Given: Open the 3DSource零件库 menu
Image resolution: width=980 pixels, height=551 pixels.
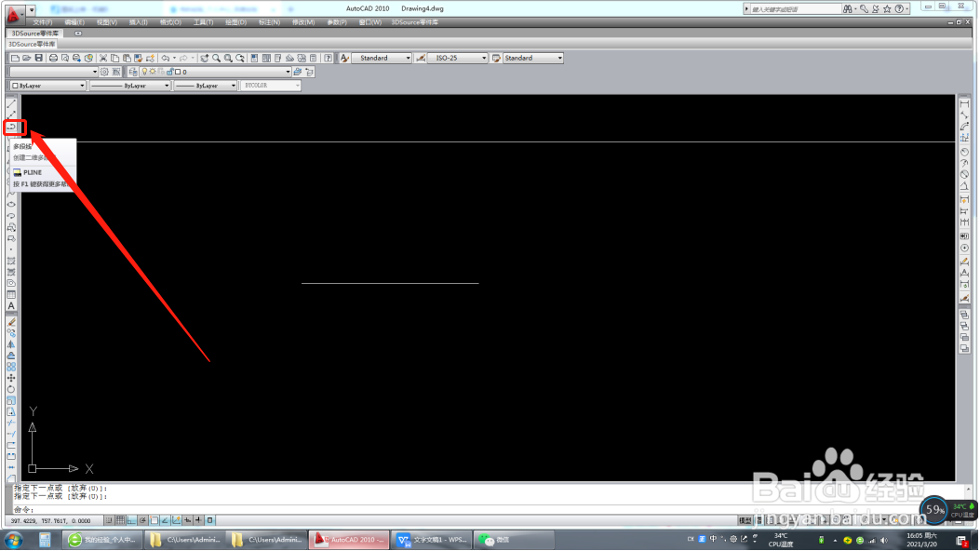Looking at the screenshot, I should pos(415,22).
